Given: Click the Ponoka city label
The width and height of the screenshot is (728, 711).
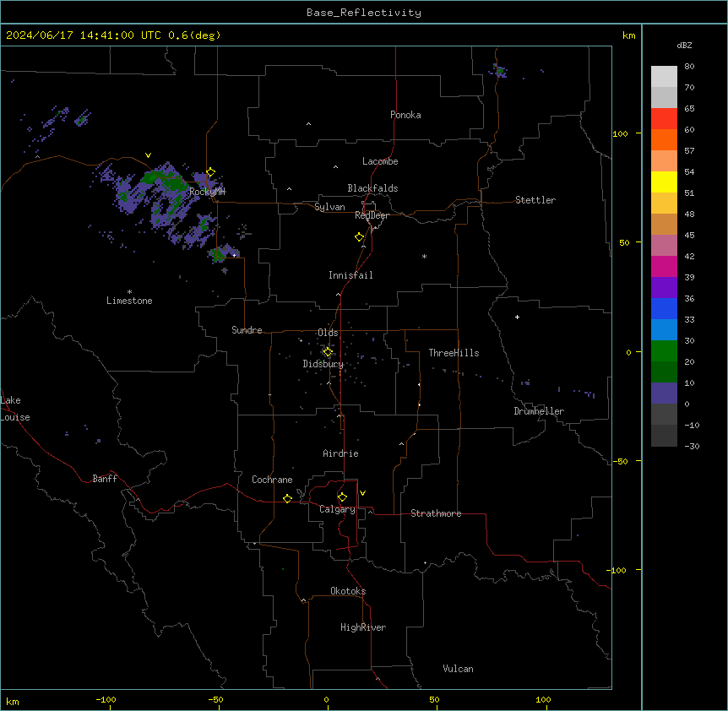Looking at the screenshot, I should click(x=405, y=115).
